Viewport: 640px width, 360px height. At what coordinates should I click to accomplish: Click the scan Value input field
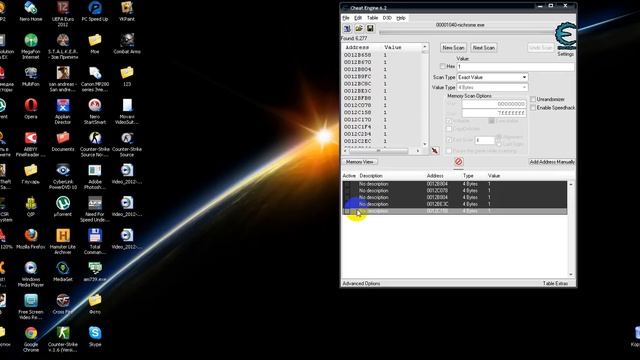516,67
